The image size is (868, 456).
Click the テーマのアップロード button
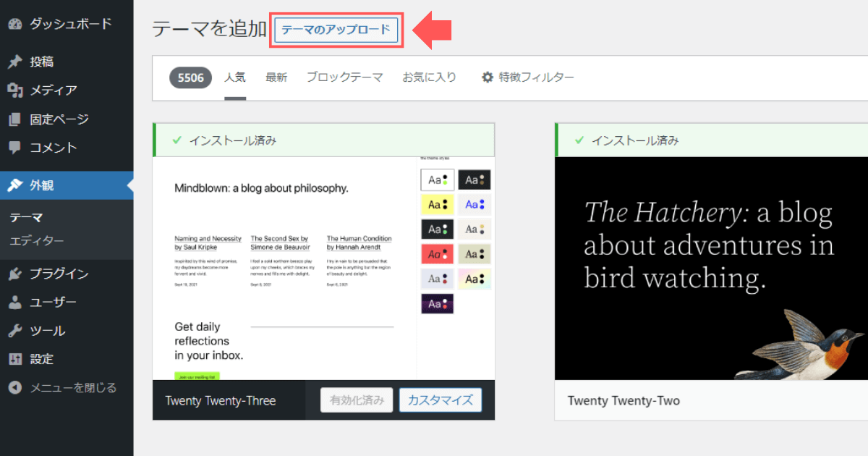point(336,30)
